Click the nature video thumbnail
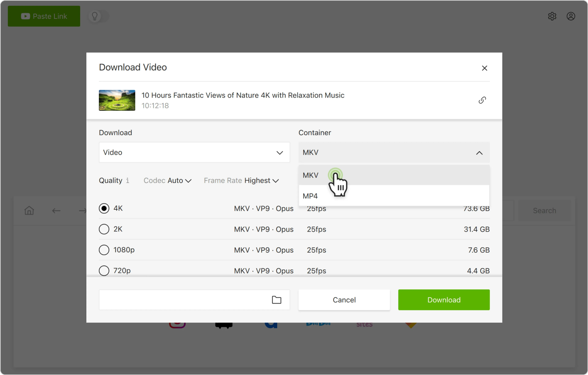Screen dimensions: 588x375 point(117,100)
